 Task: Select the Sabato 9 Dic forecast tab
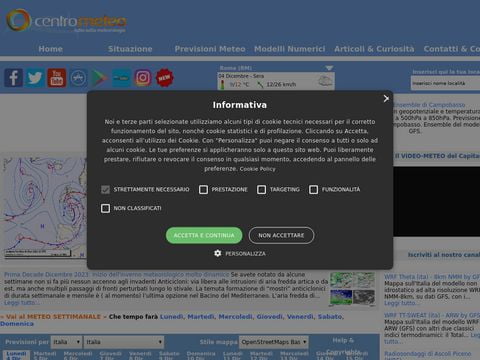(169, 355)
